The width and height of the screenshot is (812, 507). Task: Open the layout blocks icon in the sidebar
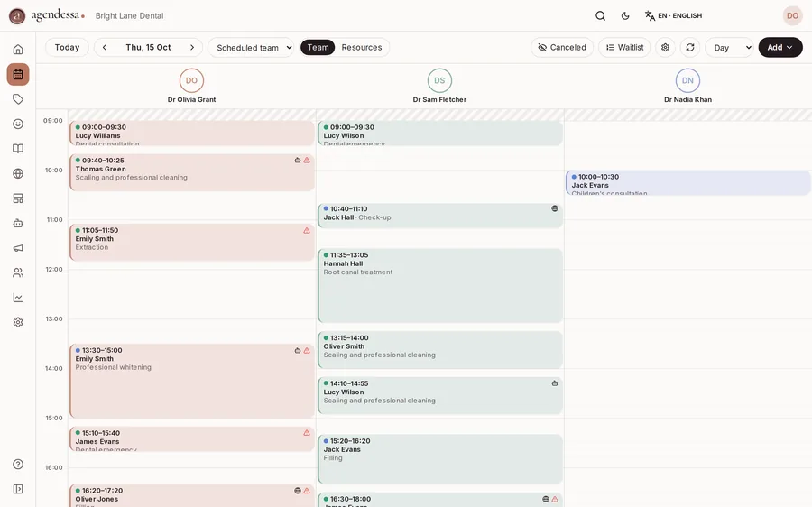[x=18, y=198]
